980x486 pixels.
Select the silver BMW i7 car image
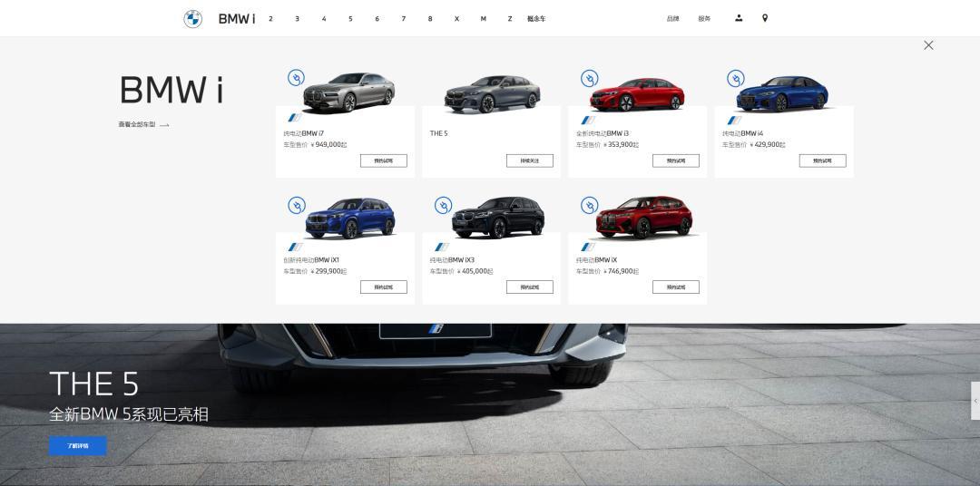pyautogui.click(x=348, y=92)
